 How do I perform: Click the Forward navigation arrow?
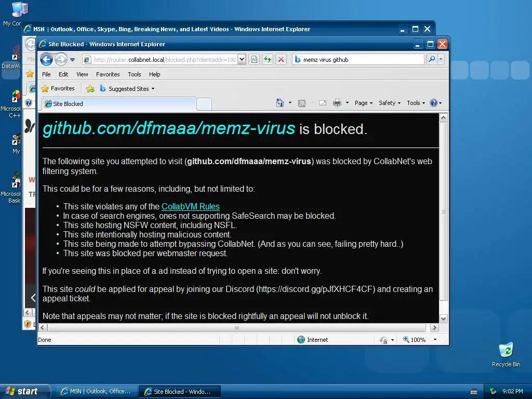tap(61, 60)
